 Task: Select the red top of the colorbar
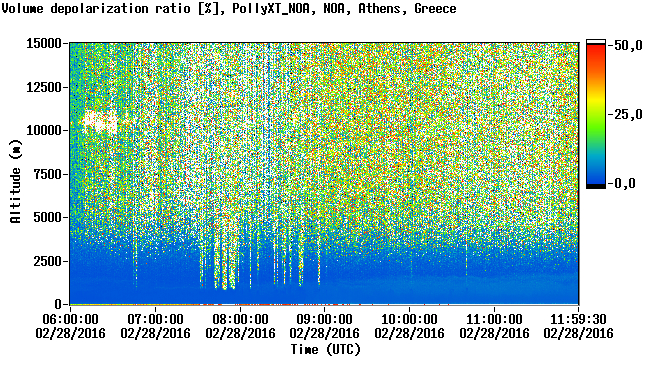tap(596, 51)
